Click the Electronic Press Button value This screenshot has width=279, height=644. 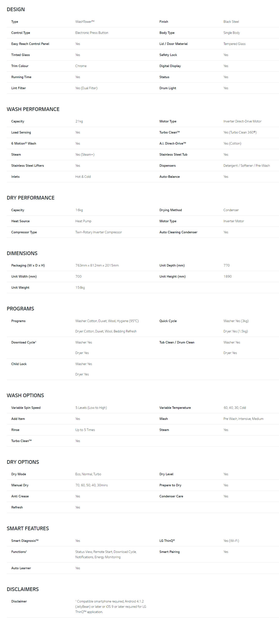pos(92,33)
